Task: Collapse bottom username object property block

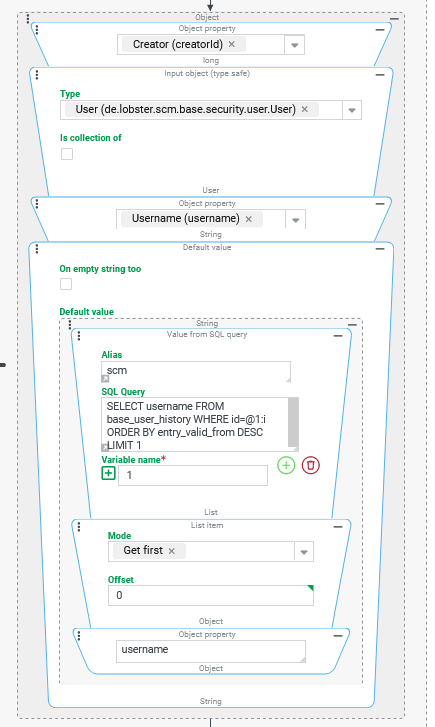Action: pyautogui.click(x=338, y=635)
